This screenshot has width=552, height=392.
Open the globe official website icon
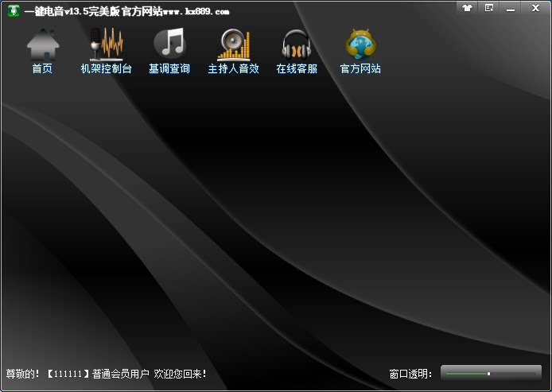coord(360,45)
